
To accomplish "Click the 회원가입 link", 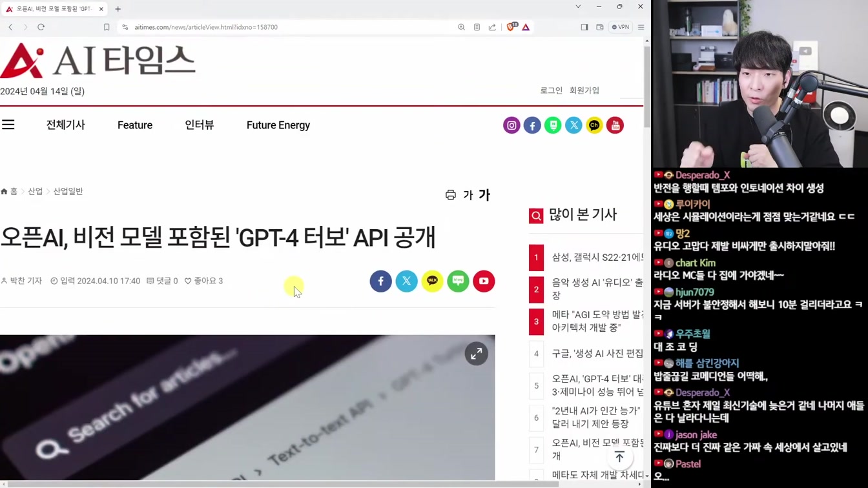I will 584,90.
